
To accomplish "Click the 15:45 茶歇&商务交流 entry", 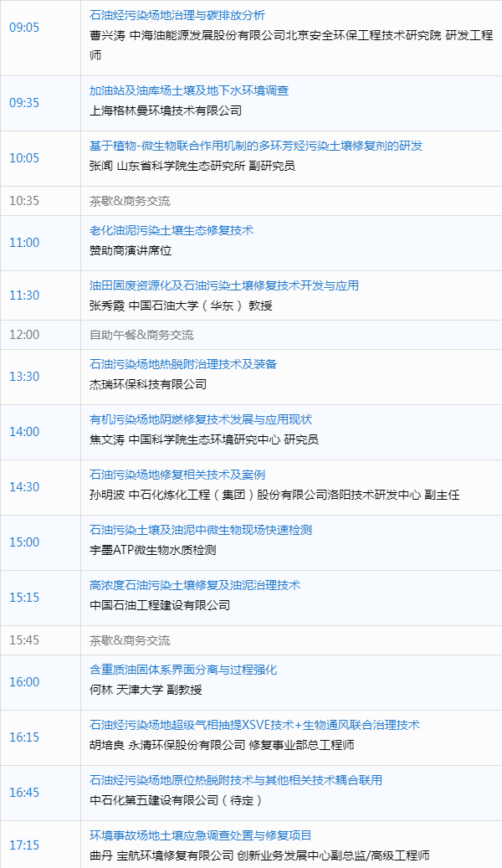I will [x=130, y=640].
